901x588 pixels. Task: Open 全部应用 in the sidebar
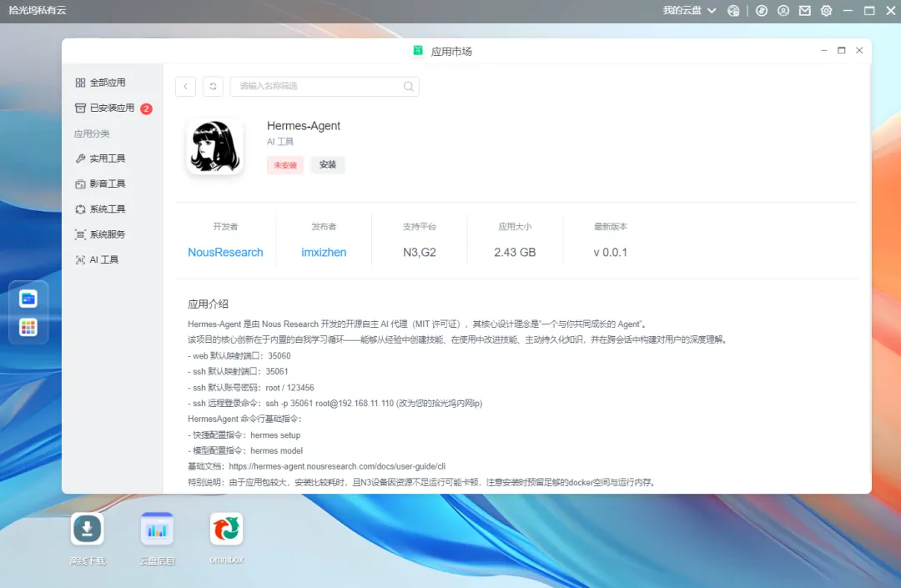point(101,83)
